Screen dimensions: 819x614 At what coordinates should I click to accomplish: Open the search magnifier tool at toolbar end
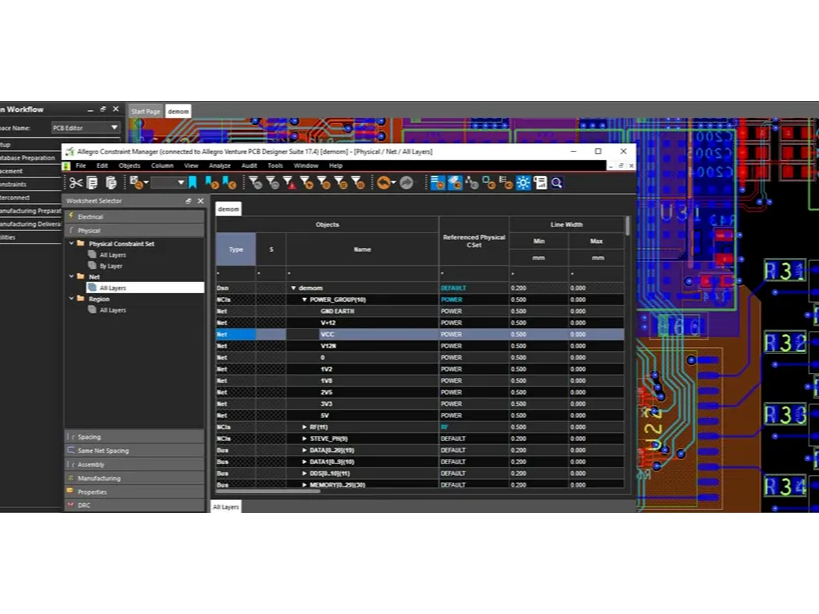click(557, 182)
